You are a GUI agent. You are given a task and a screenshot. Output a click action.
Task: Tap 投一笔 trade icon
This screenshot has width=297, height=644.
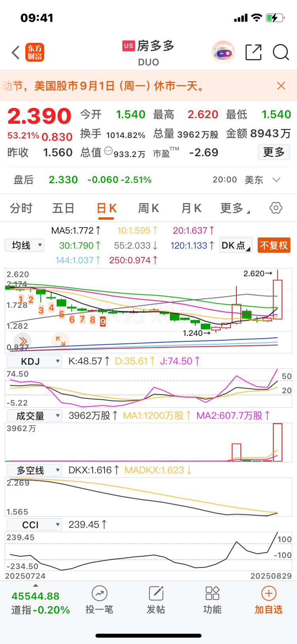coord(99,601)
